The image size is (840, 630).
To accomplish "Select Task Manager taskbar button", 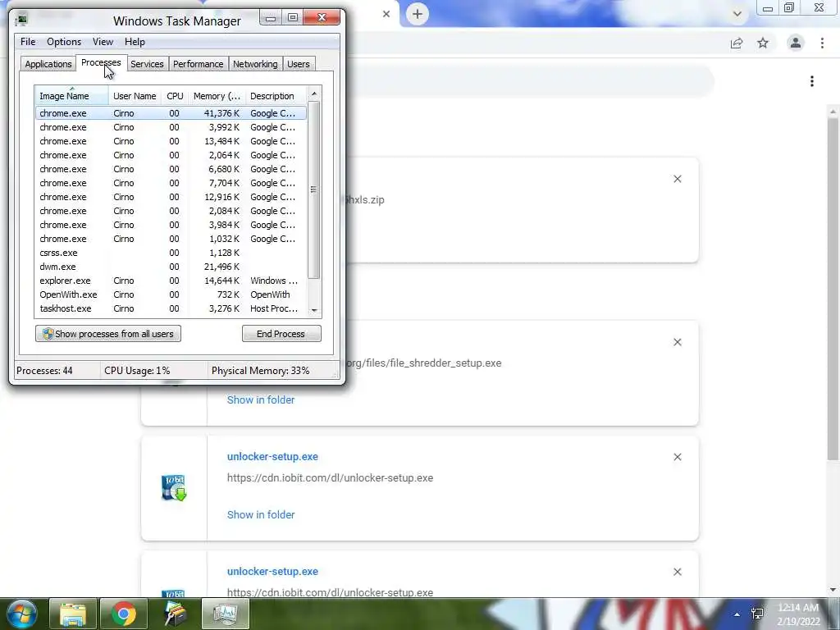I will pos(225,614).
